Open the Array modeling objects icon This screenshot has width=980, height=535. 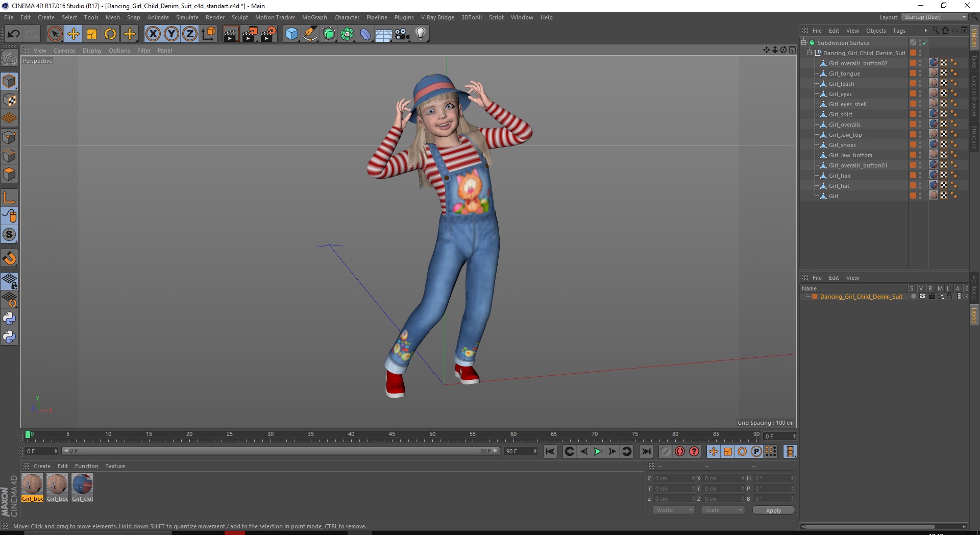point(348,34)
